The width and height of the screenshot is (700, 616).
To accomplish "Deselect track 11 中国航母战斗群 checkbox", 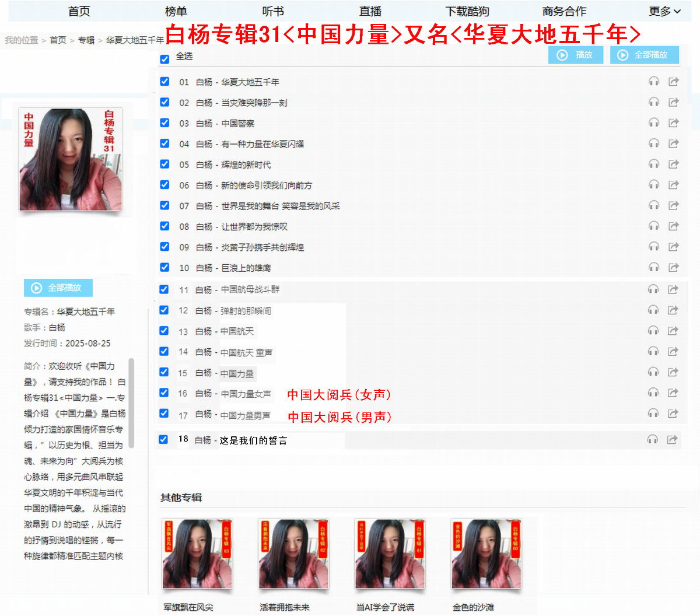I will tap(164, 289).
